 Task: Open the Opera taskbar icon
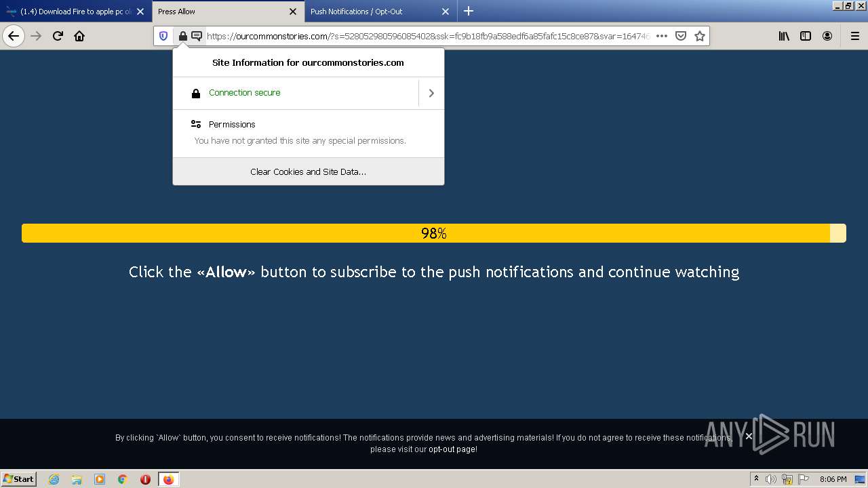click(145, 479)
